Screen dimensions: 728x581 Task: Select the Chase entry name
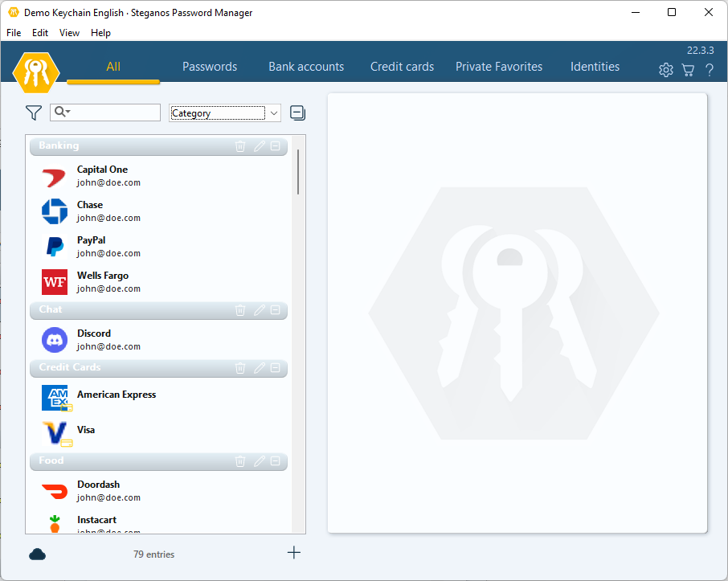(x=90, y=205)
